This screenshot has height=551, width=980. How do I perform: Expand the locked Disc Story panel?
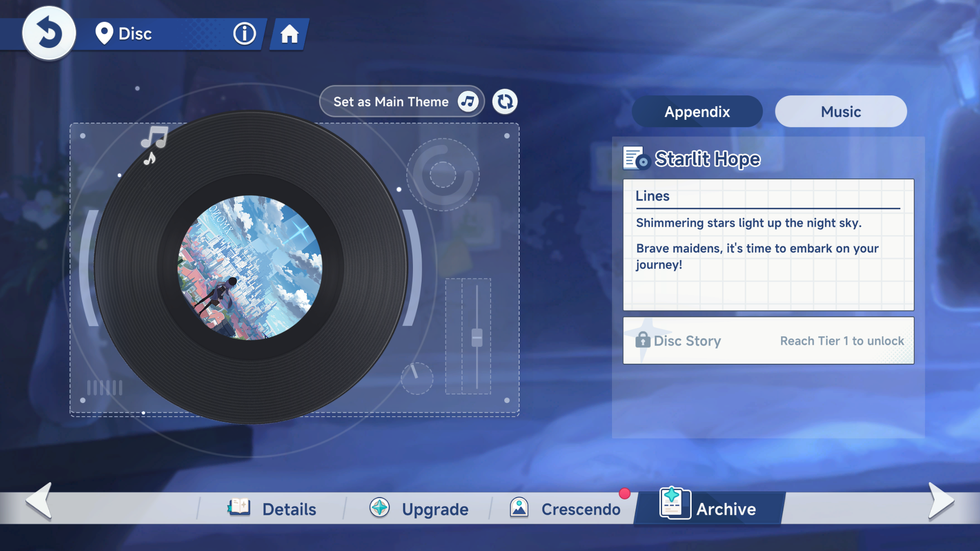(768, 340)
